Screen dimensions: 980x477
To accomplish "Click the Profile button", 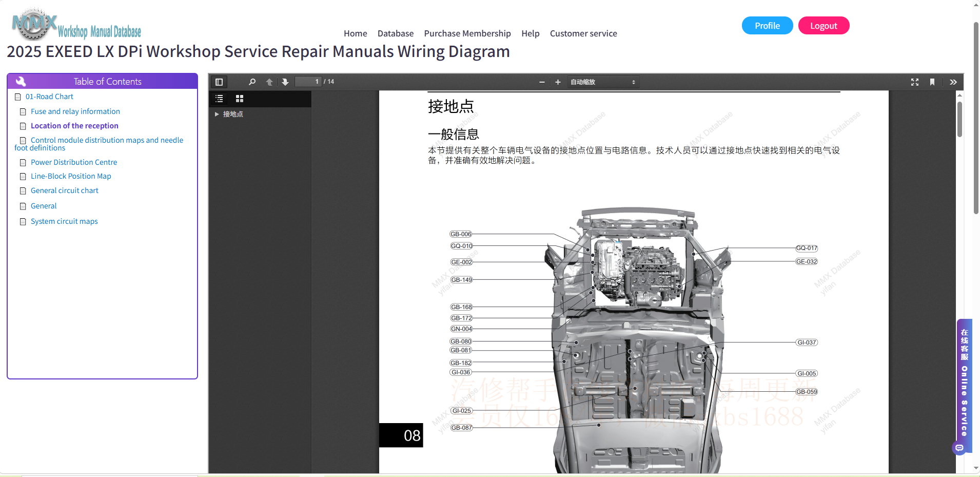I will [768, 26].
